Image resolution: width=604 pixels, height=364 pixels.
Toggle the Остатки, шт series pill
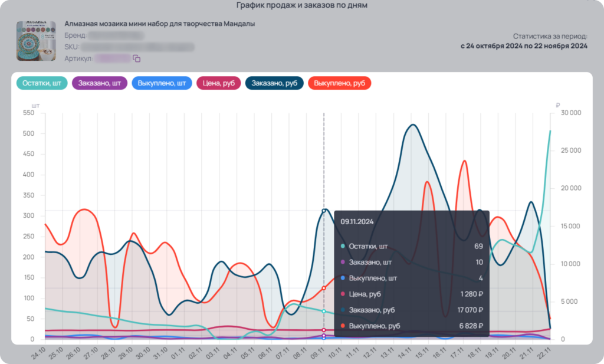(42, 83)
